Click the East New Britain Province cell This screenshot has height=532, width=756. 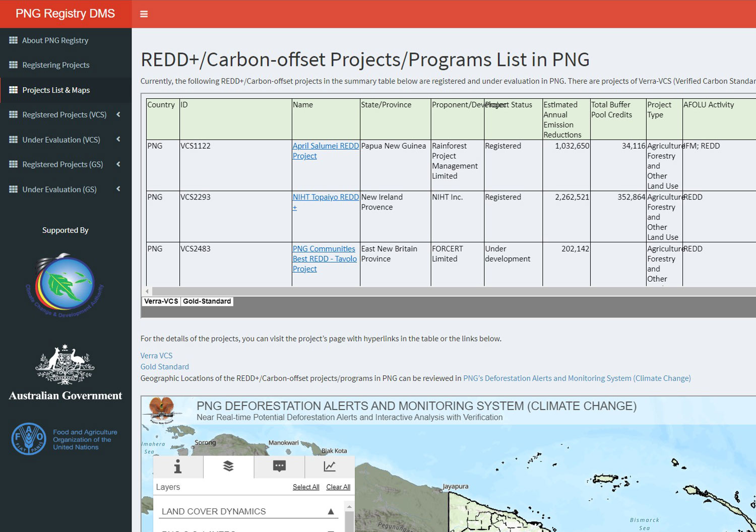[x=395, y=264]
